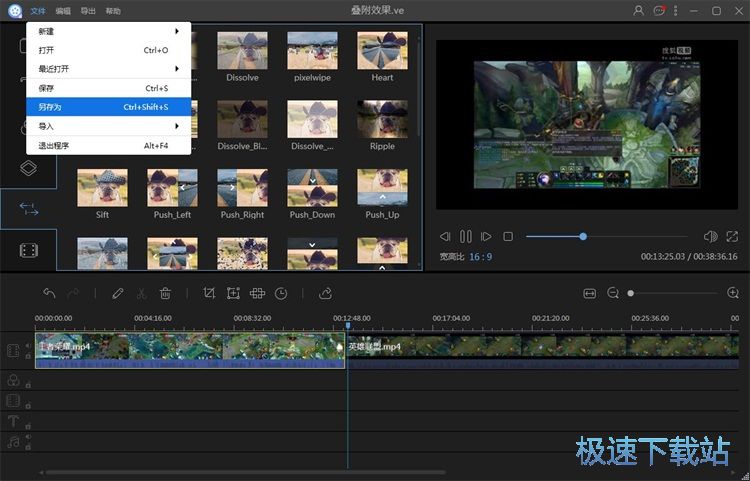Choose 另存为 from the file menu

(109, 107)
